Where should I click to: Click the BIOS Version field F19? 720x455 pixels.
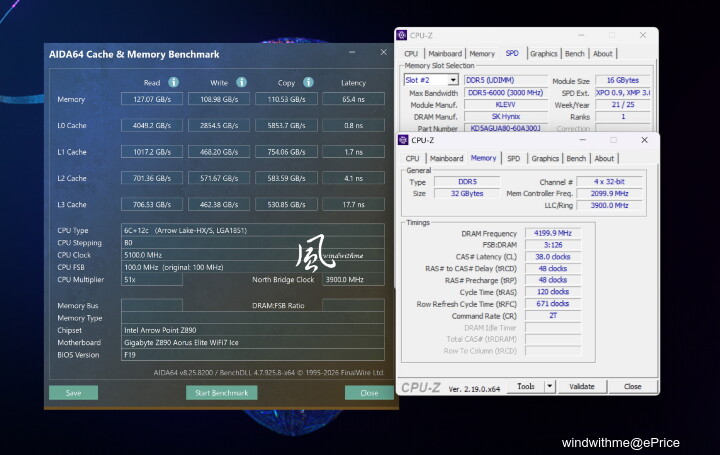pos(253,355)
